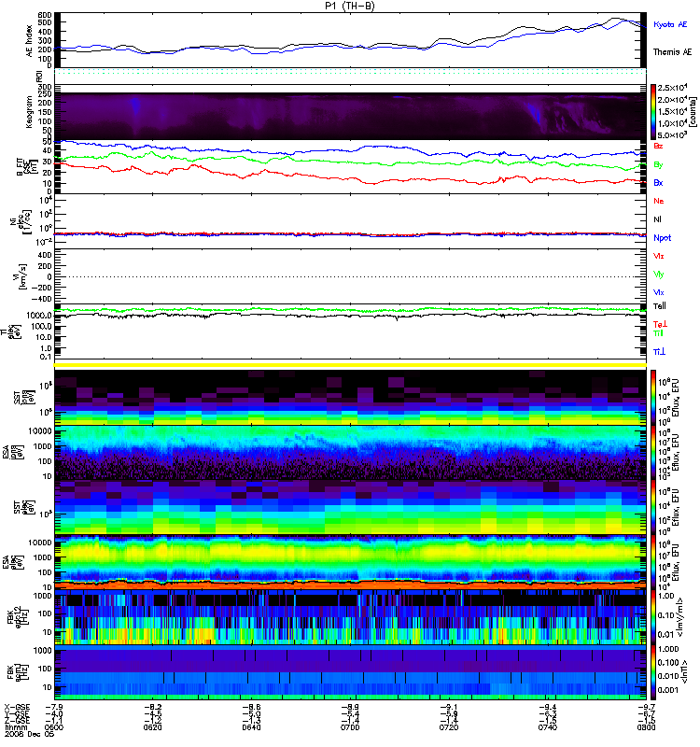Click the FBK magnetic field nT color bar

653,671
